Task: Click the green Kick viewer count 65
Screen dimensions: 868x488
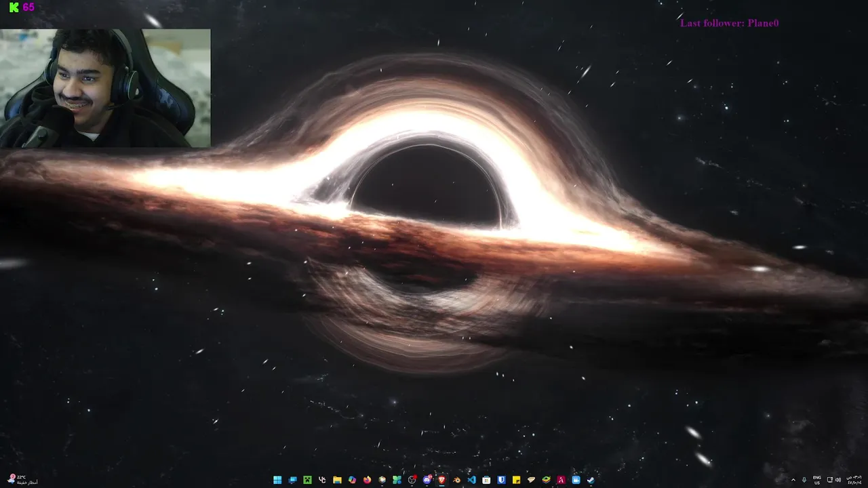Action: pyautogui.click(x=21, y=7)
